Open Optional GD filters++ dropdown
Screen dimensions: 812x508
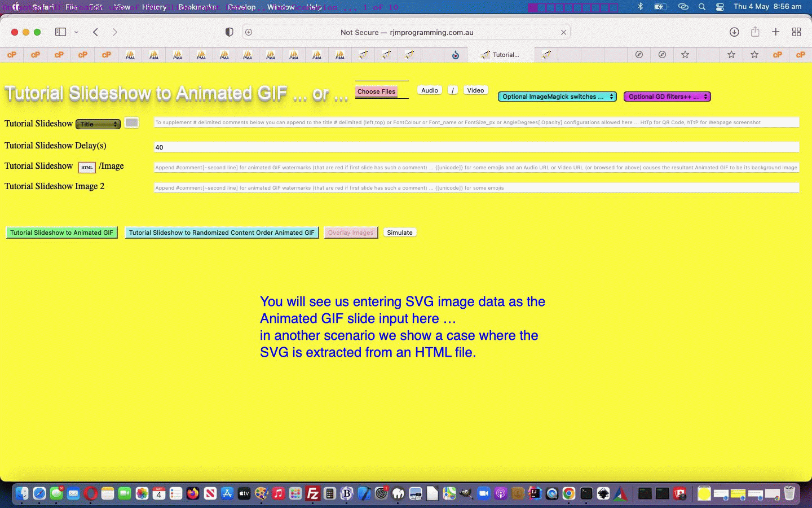(x=667, y=97)
